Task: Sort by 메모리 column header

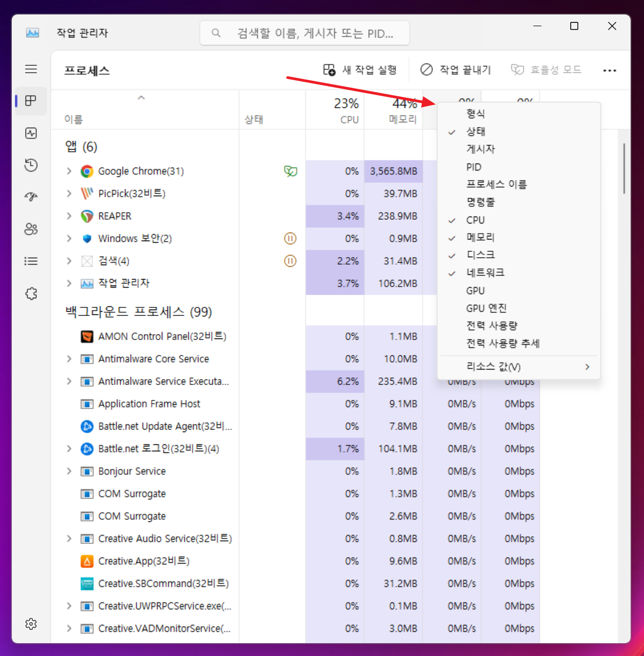Action: tap(393, 110)
